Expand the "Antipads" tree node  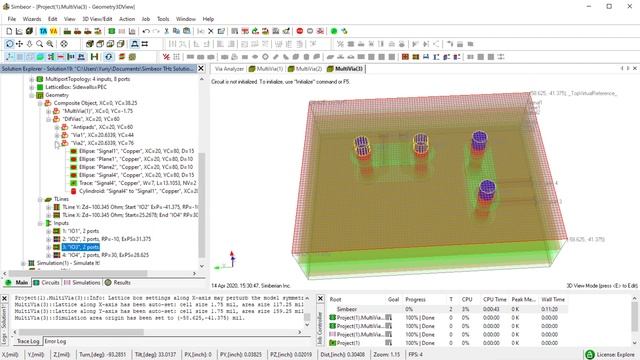point(57,127)
